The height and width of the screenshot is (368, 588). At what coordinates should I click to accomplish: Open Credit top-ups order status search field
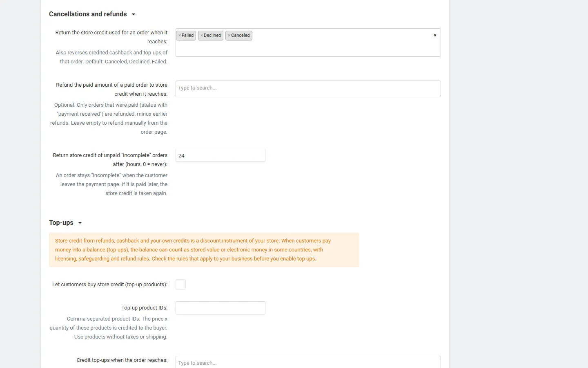pyautogui.click(x=308, y=362)
